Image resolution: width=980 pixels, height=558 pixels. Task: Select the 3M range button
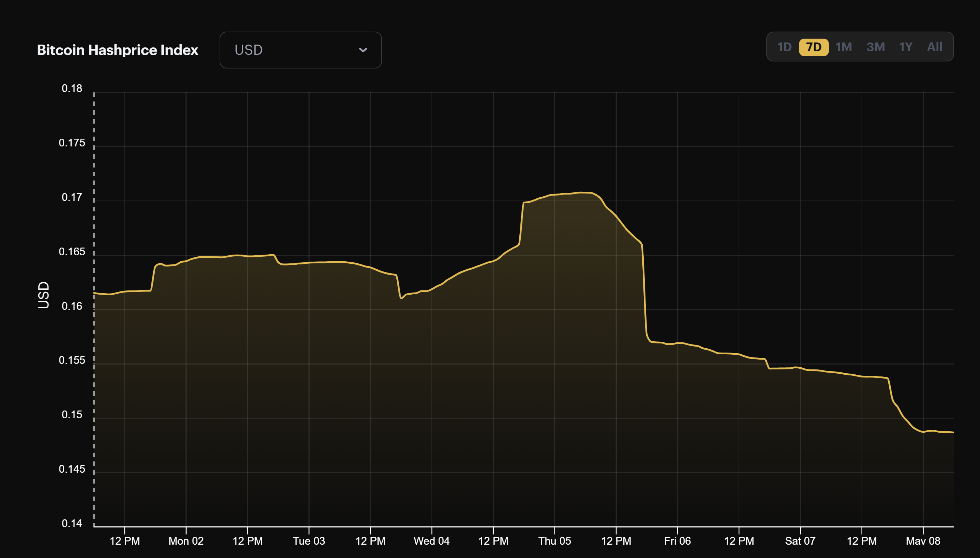(x=876, y=47)
